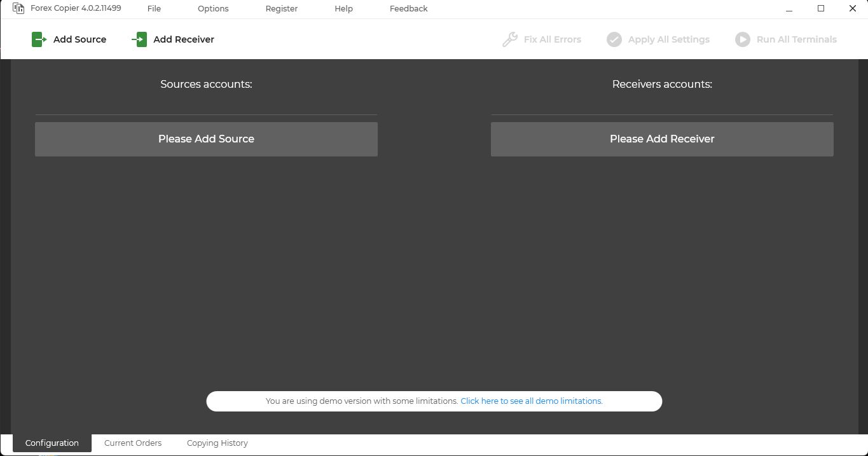Click the Run All Terminals play icon
Image resolution: width=868 pixels, height=456 pixels.
pyautogui.click(x=742, y=39)
